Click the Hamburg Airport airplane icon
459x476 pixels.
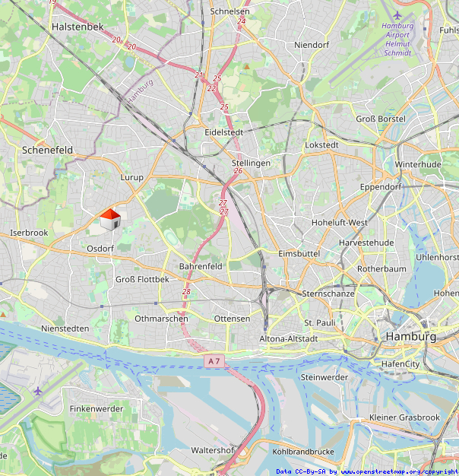pyautogui.click(x=397, y=15)
